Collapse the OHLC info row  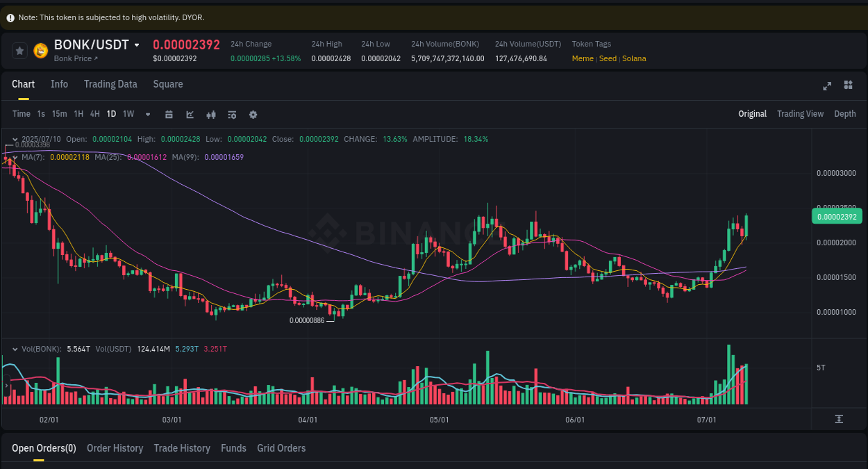pyautogui.click(x=15, y=139)
